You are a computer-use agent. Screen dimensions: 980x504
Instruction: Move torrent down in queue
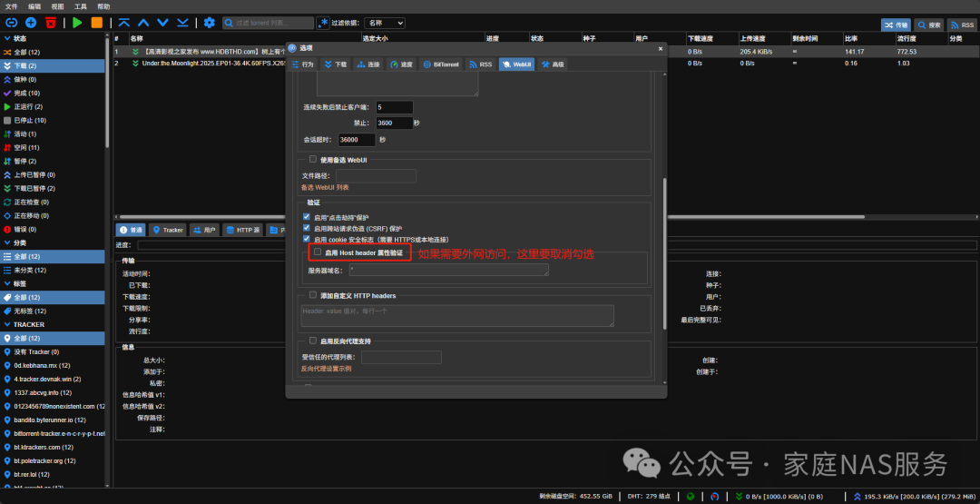162,23
